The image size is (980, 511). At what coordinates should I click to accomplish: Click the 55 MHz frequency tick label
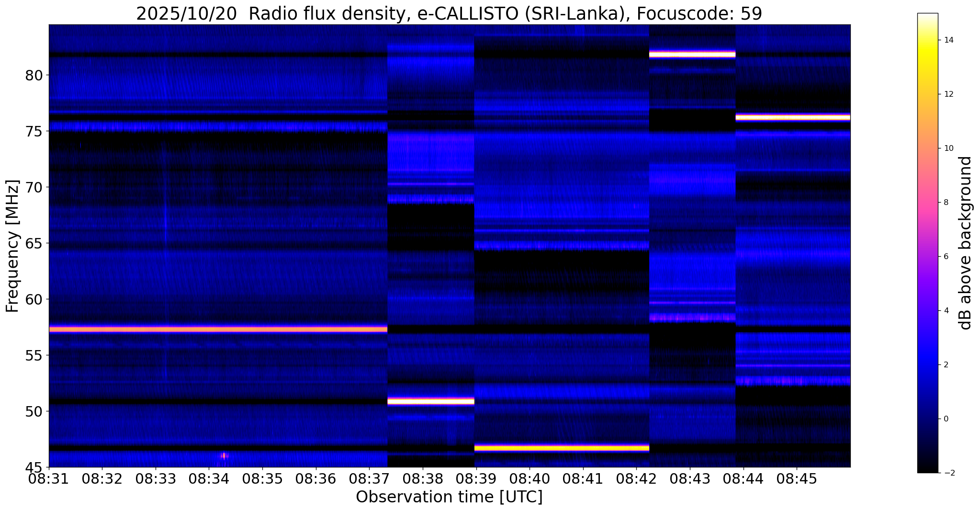point(34,355)
